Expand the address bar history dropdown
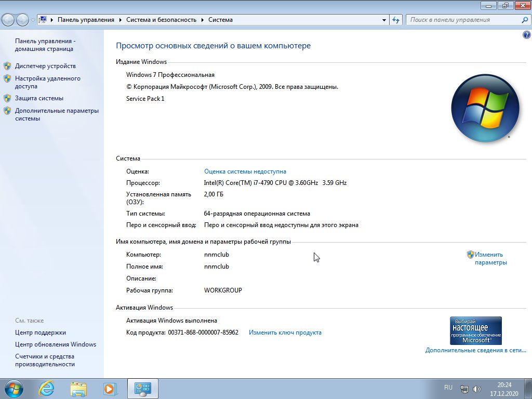The height and width of the screenshot is (399, 532). pyautogui.click(x=384, y=20)
